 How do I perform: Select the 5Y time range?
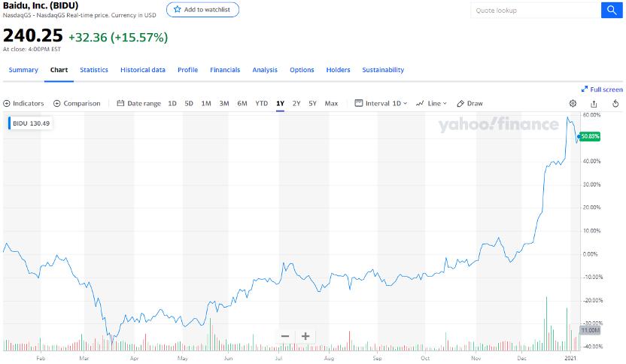pos(312,104)
